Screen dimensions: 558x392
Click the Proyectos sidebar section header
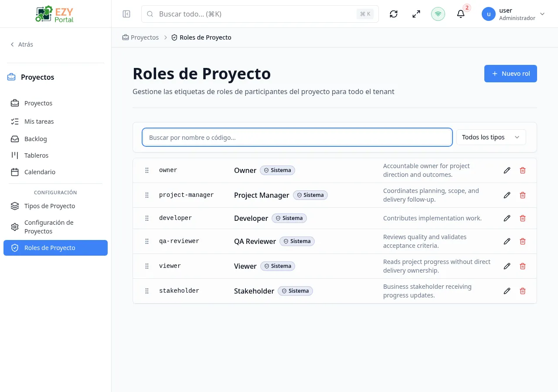31,77
